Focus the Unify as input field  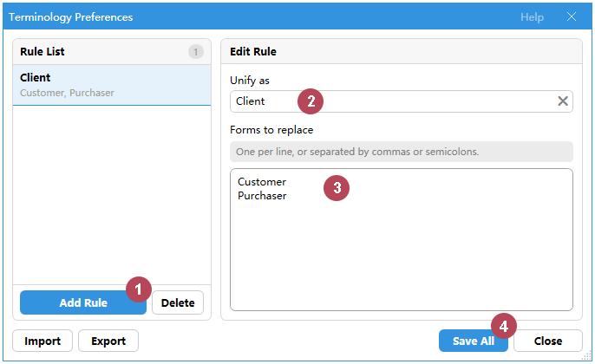click(x=402, y=101)
